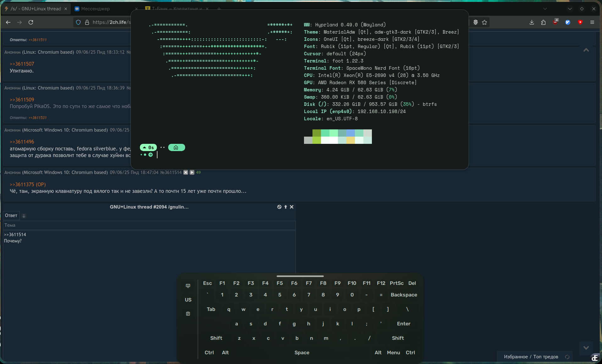602x364 pixels.
Task: Open answer link >>3611511
Action: (37, 40)
